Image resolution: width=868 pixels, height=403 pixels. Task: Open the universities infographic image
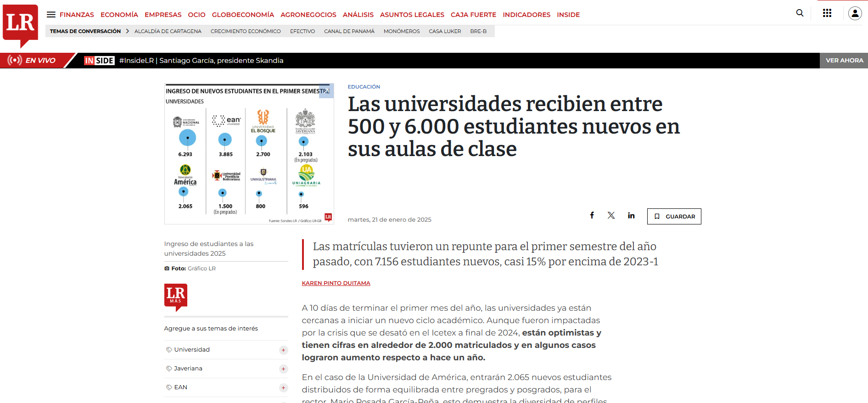point(249,154)
